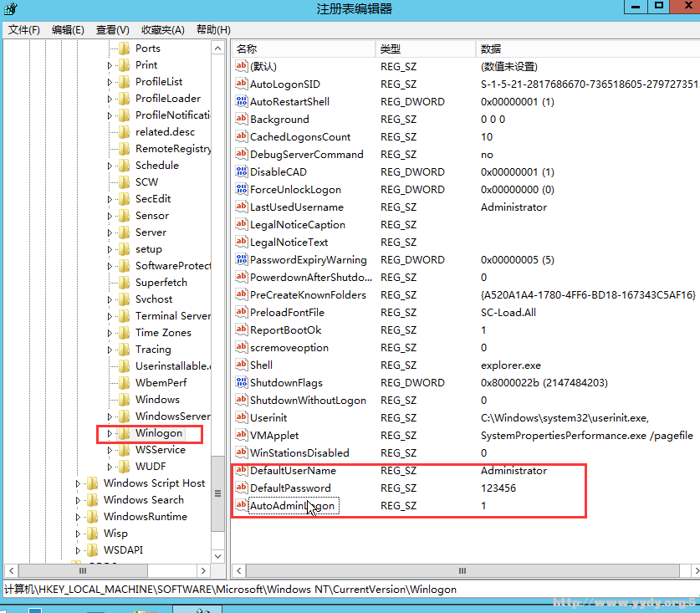Click the AutoRestartShell DWORD value icon
700x613 pixels.
(241, 101)
